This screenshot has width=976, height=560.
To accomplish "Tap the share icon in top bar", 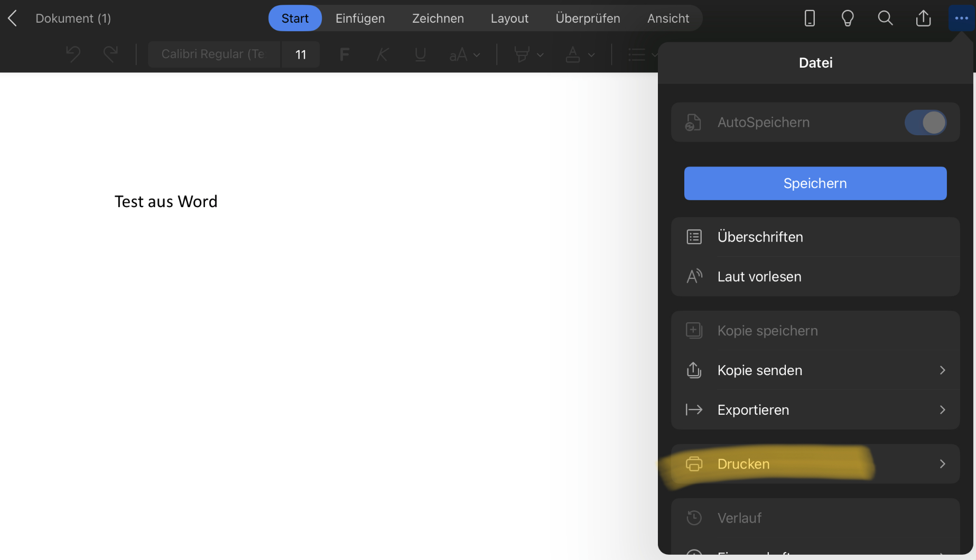I will 923,18.
